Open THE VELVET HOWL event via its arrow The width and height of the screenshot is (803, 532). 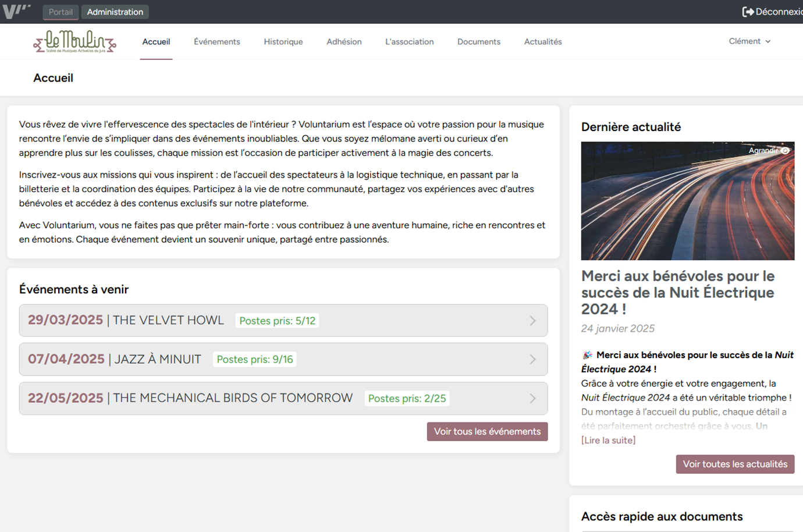pos(532,320)
